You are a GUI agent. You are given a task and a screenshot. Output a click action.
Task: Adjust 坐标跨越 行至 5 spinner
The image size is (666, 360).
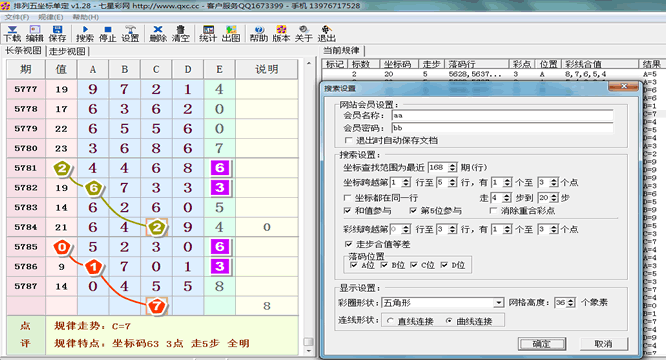(453, 183)
